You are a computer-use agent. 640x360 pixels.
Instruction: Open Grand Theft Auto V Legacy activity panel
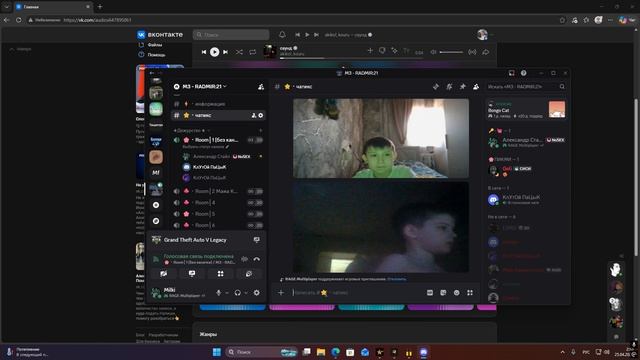pyautogui.click(x=195, y=240)
